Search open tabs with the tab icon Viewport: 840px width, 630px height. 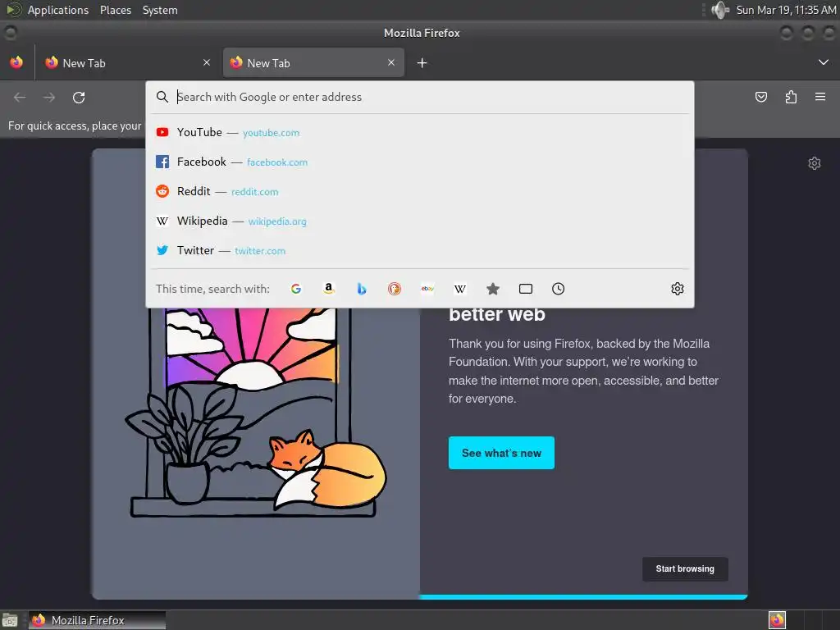(526, 289)
